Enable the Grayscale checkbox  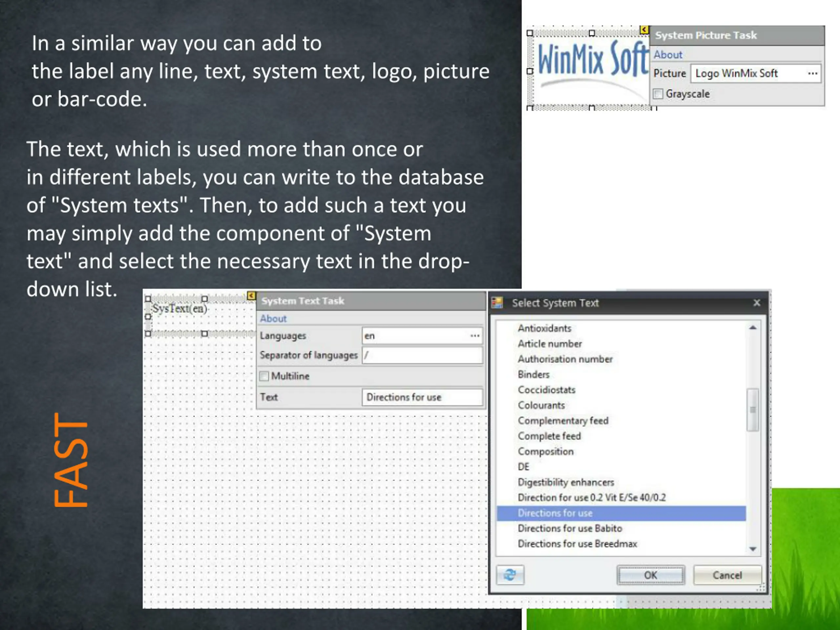tap(658, 94)
